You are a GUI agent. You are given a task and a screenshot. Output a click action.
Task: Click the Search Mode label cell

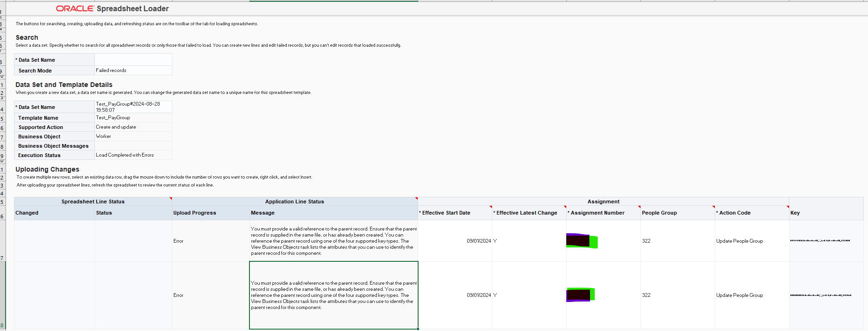[x=54, y=71]
